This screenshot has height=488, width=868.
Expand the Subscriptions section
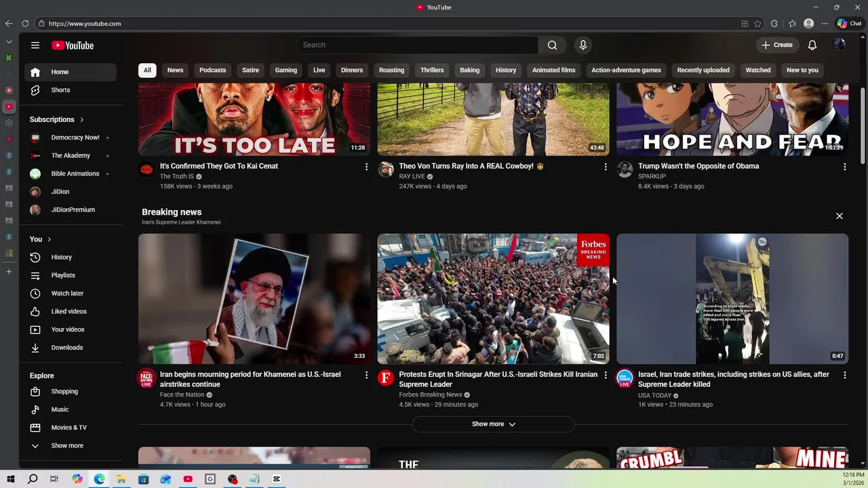coord(57,120)
